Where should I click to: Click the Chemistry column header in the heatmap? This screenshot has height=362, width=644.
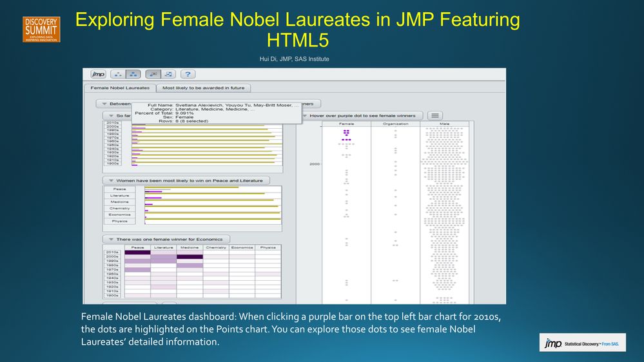pos(215,247)
